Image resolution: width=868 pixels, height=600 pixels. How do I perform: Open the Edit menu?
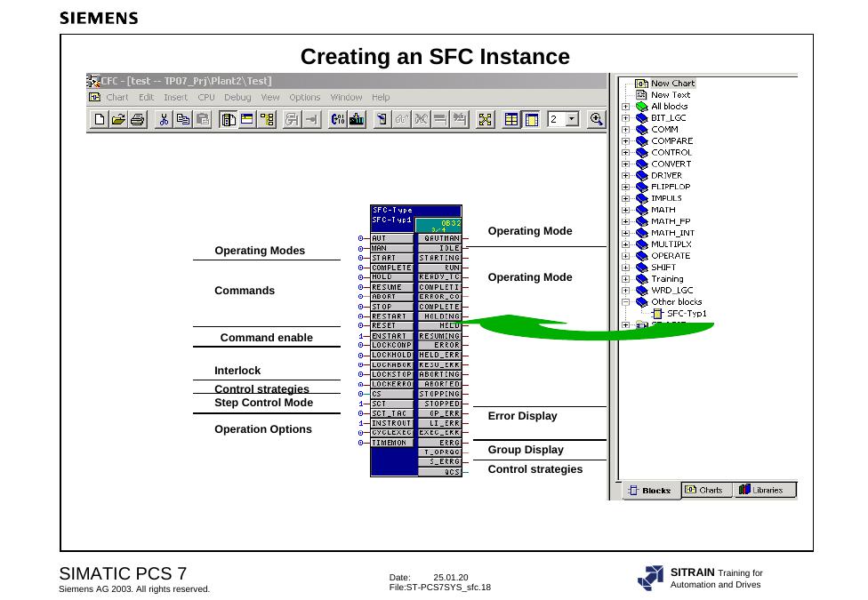tap(146, 98)
